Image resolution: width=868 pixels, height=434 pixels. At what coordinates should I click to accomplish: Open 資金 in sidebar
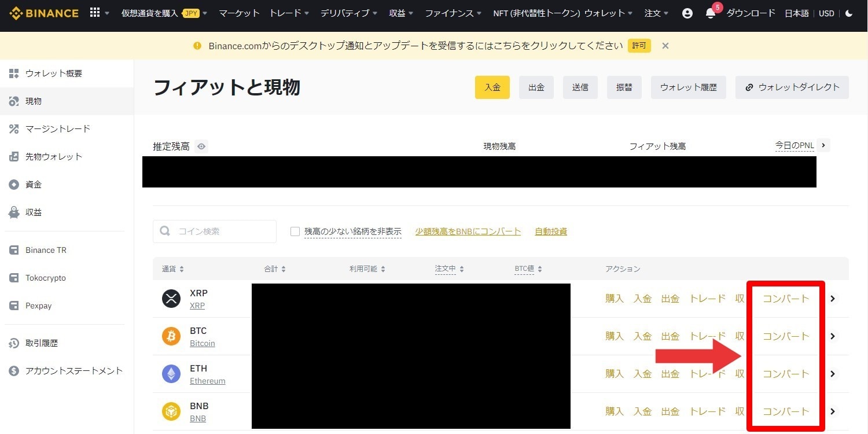(x=67, y=185)
